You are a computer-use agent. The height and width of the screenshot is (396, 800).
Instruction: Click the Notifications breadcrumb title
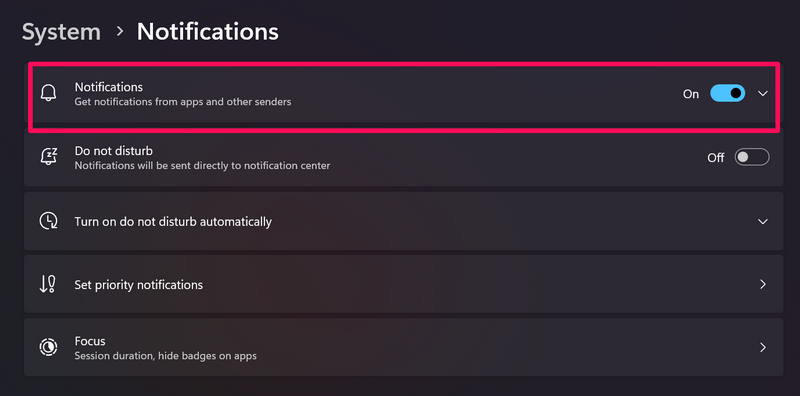pos(208,32)
